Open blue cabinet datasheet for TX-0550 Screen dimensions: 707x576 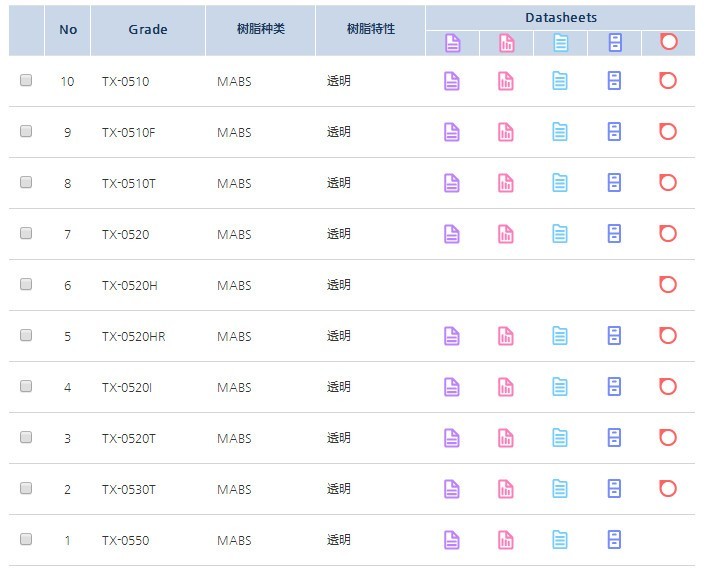click(x=614, y=539)
